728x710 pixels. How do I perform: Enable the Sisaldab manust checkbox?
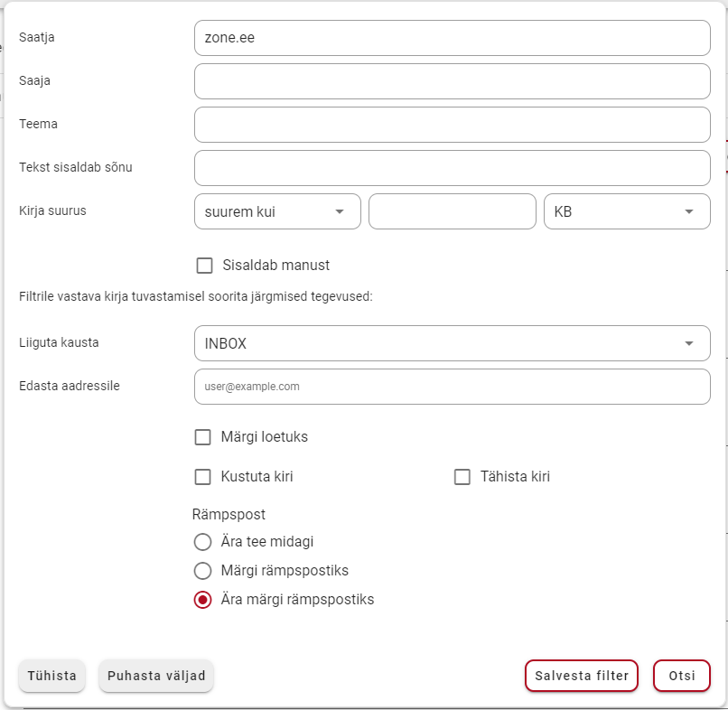point(204,266)
